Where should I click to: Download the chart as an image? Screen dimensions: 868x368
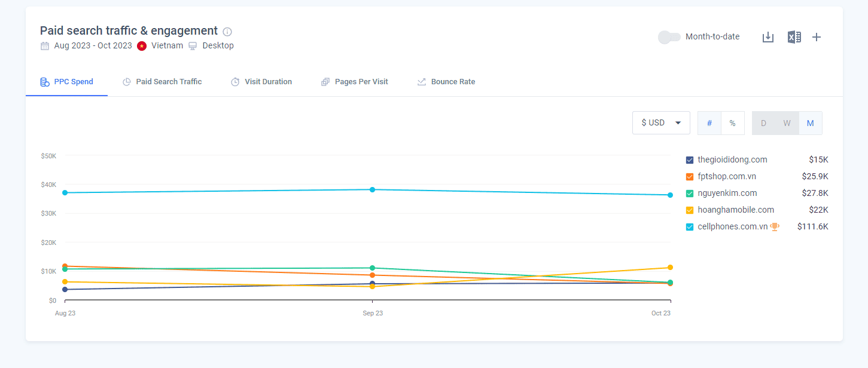768,37
